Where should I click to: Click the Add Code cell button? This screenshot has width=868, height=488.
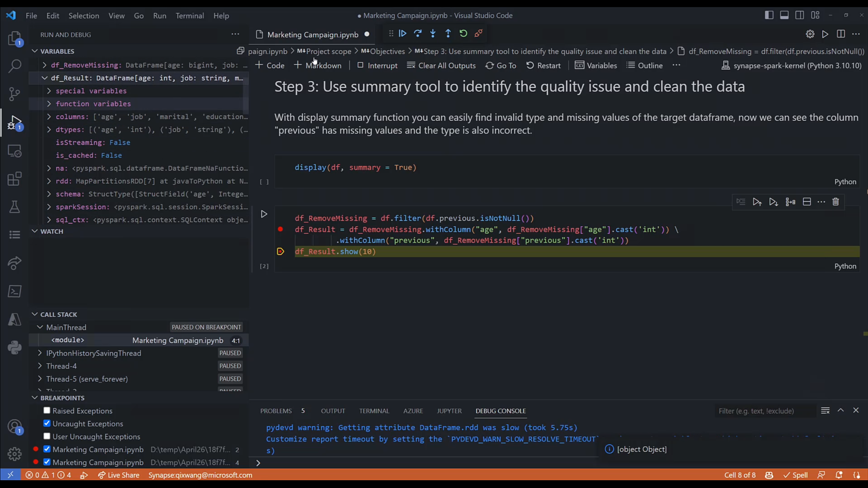click(271, 65)
